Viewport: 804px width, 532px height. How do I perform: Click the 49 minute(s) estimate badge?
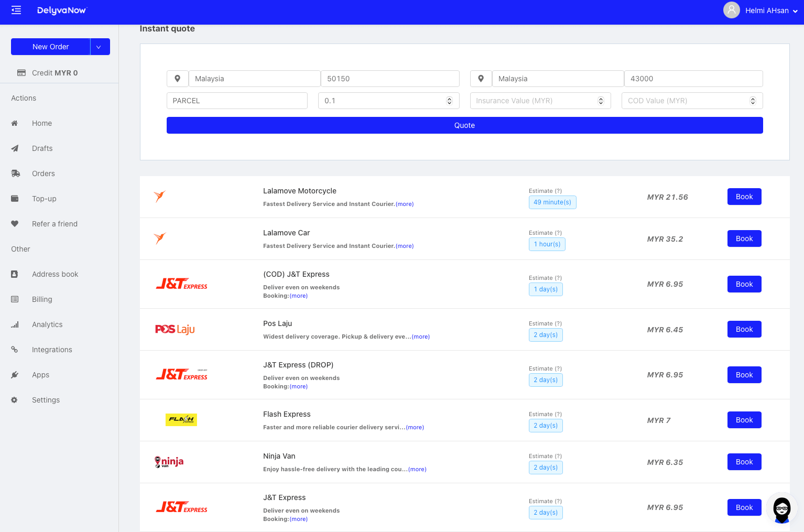[552, 202]
